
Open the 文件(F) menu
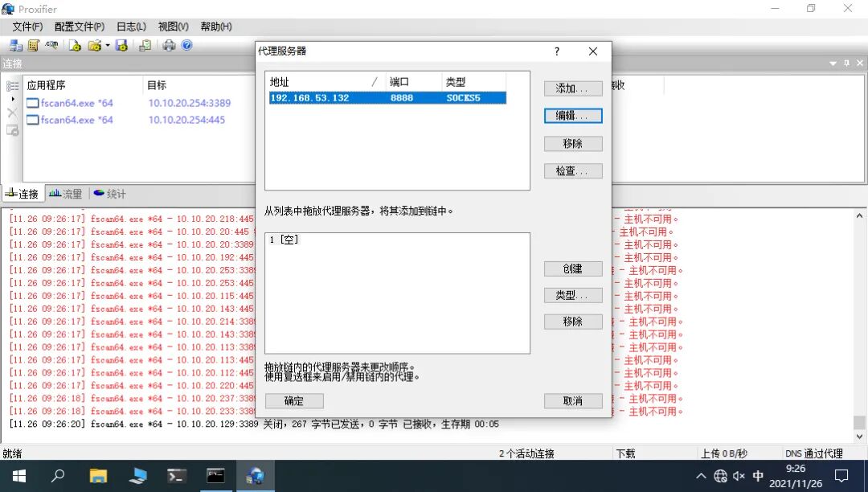pos(27,27)
